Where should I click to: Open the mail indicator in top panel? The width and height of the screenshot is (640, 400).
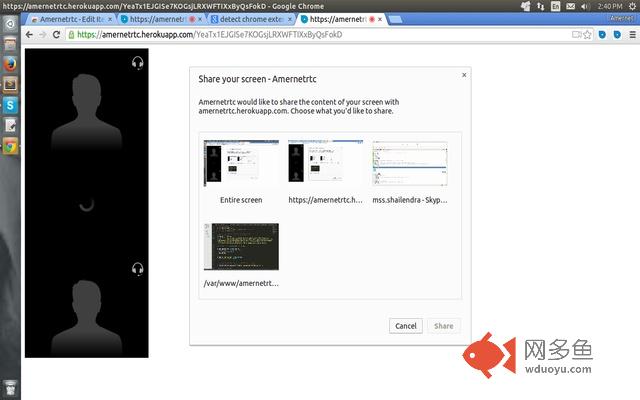pyautogui.click(x=571, y=6)
